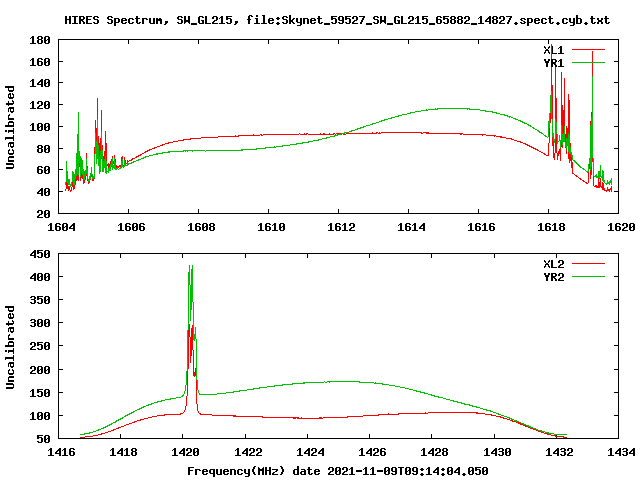Click the red XL2 legend line sample

coord(588,264)
